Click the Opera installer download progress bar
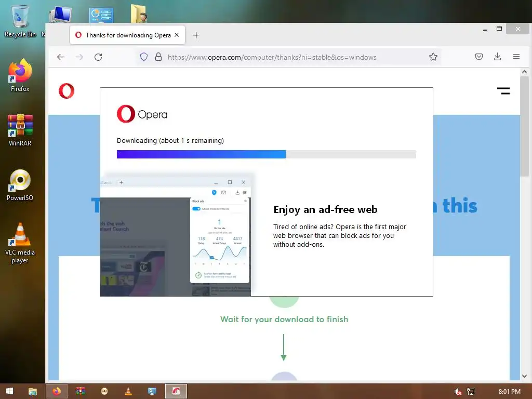The image size is (532, 399). (267, 154)
